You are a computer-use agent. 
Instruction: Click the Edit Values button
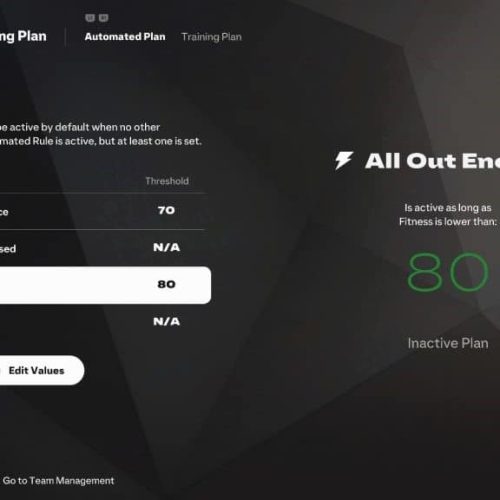coord(37,370)
